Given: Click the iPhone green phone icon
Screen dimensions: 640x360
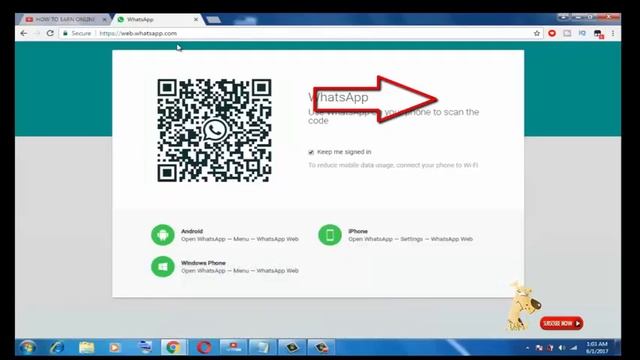Looking at the screenshot, I should 330,235.
